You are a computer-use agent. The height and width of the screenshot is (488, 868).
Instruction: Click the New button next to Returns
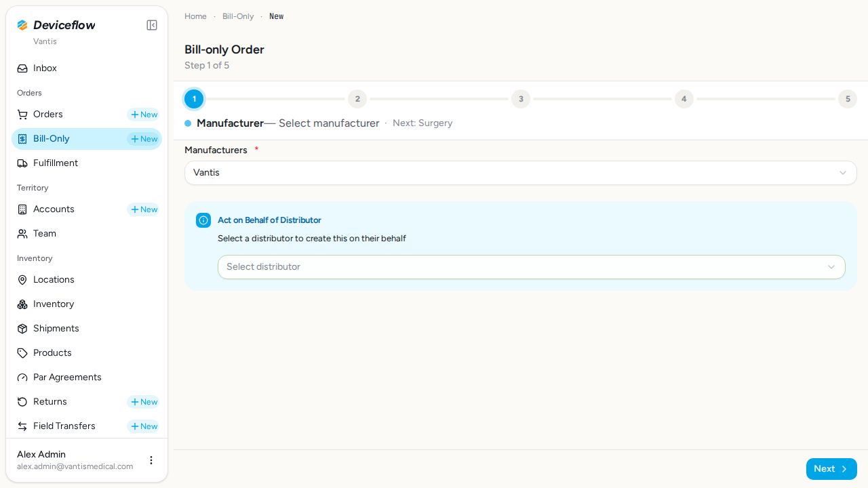click(x=144, y=402)
